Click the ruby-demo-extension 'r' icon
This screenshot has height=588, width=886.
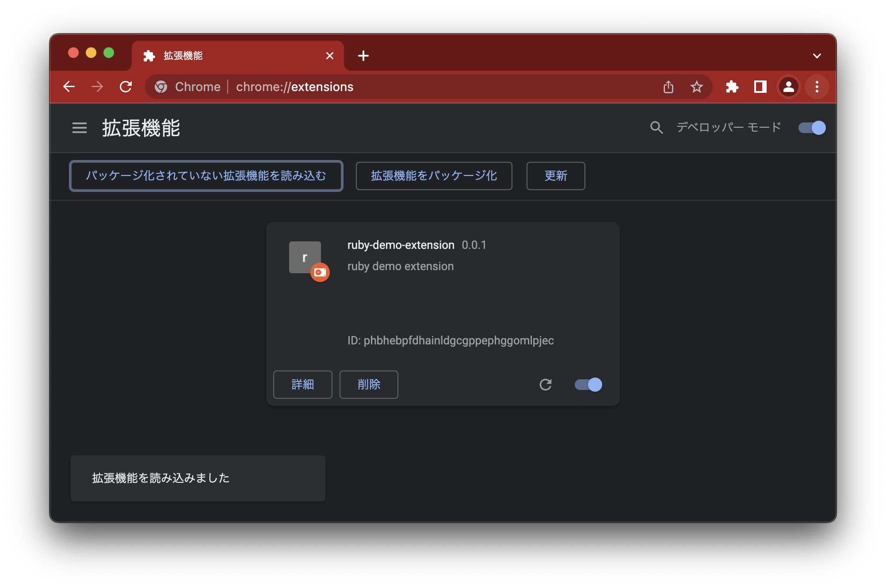[x=305, y=257]
